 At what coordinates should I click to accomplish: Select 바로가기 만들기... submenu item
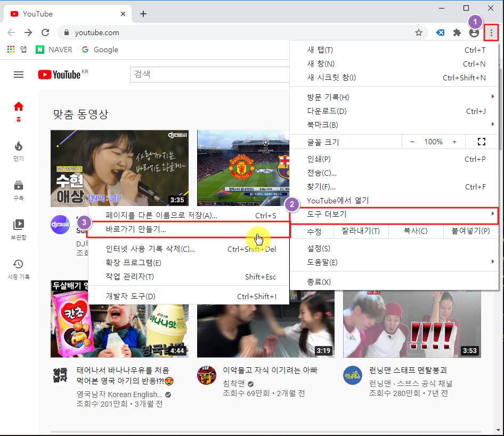pos(189,229)
